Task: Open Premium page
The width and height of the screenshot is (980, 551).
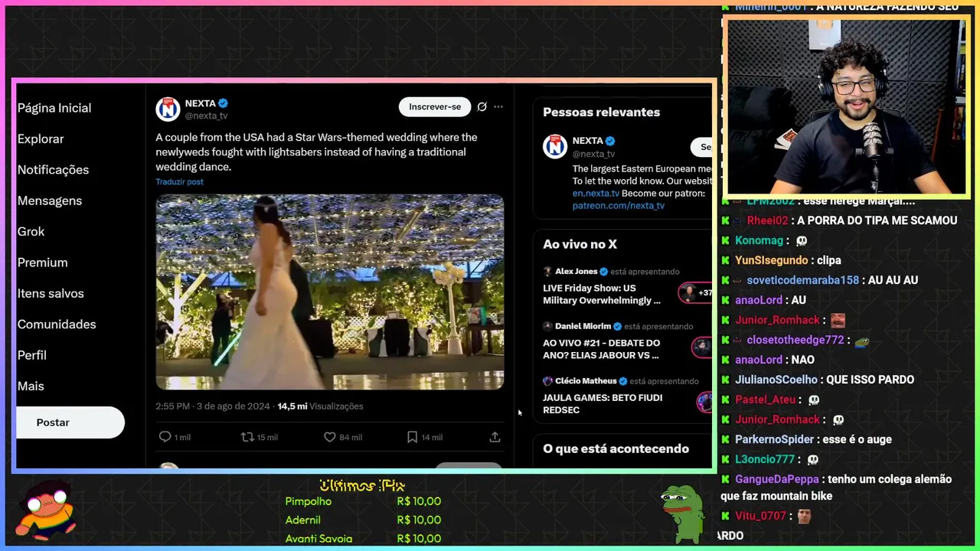Action: point(42,262)
